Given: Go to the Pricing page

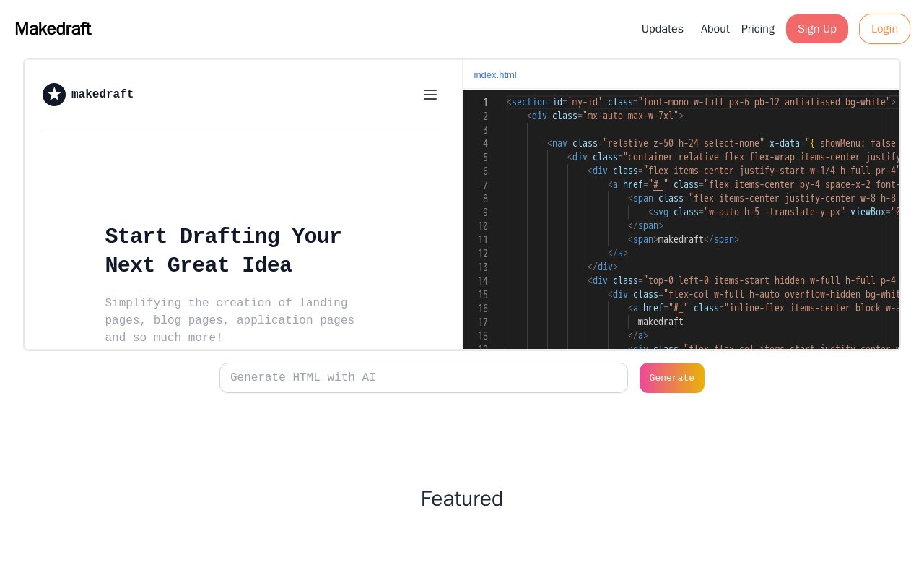Looking at the screenshot, I should point(757,29).
